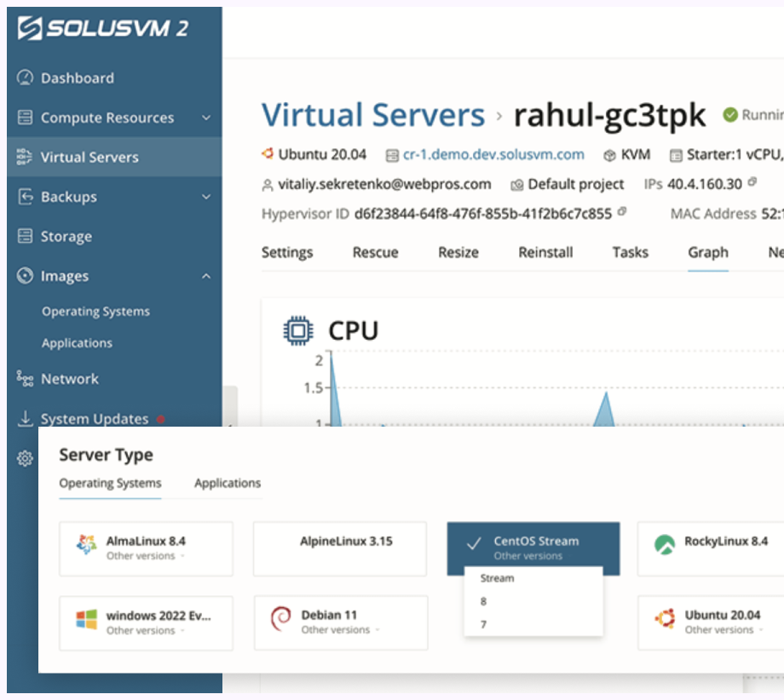Open the Settings tab

287,252
